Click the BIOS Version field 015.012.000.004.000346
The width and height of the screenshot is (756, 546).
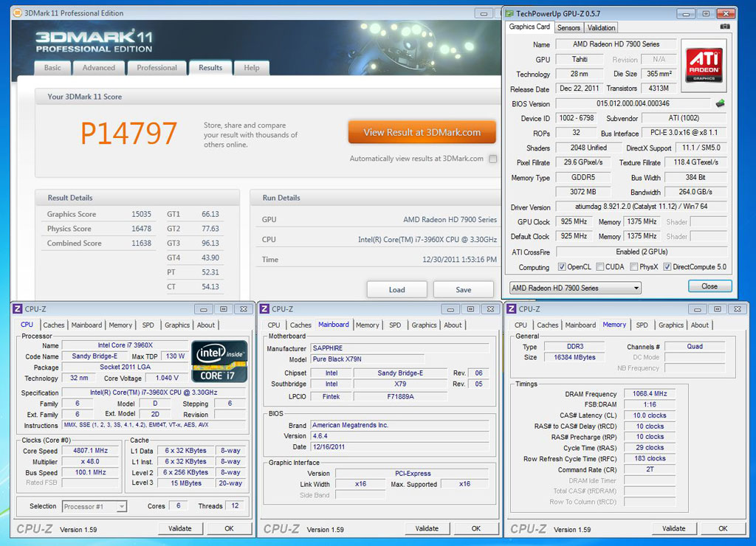633,103
